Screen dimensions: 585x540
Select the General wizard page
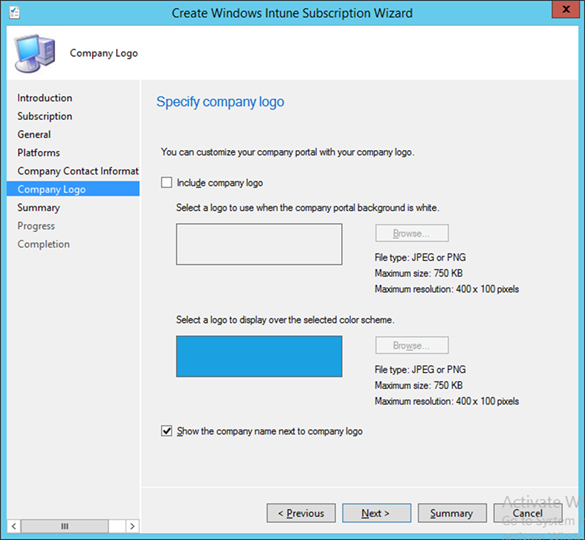coord(34,134)
